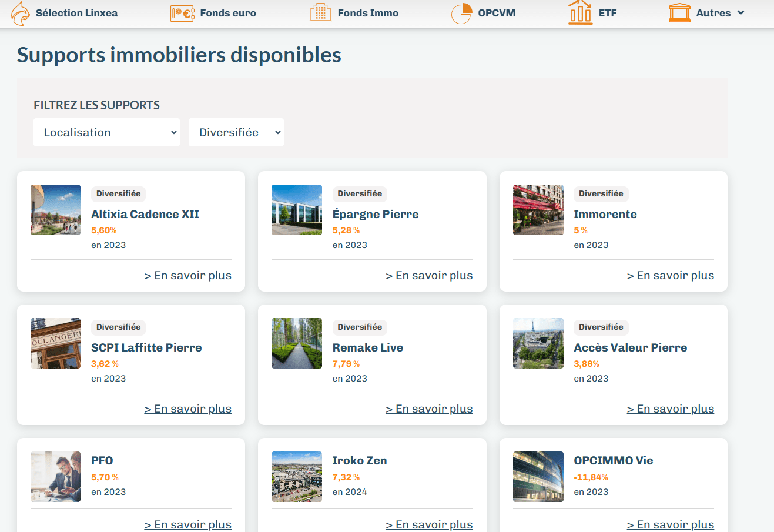Click the Altixia Cadence XII title
The width and height of the screenshot is (774, 532).
tap(145, 214)
